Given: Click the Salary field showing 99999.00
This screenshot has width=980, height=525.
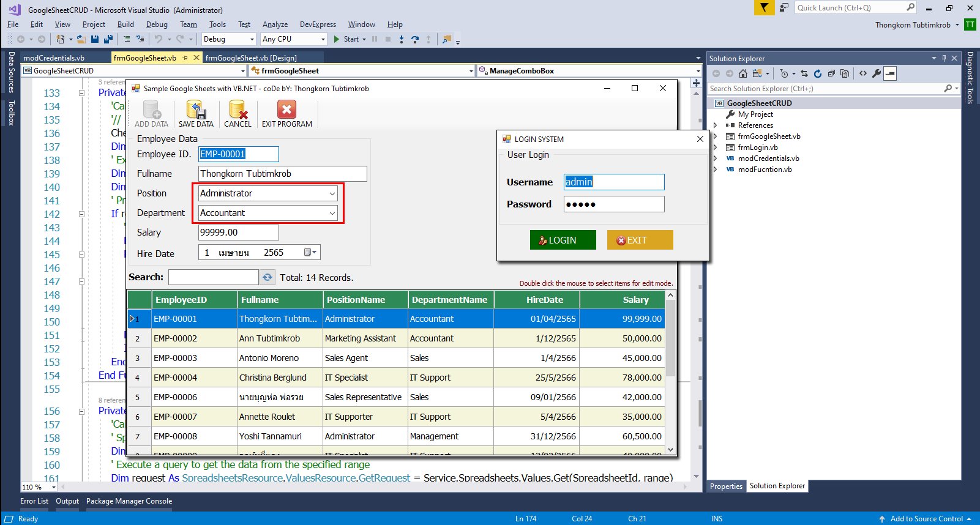Looking at the screenshot, I should tap(239, 233).
